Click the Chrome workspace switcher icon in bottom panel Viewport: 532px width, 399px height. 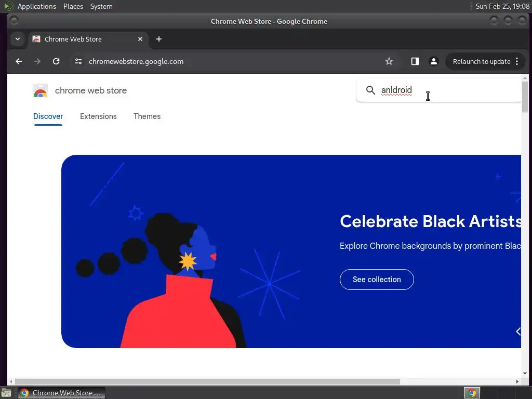coord(472,393)
